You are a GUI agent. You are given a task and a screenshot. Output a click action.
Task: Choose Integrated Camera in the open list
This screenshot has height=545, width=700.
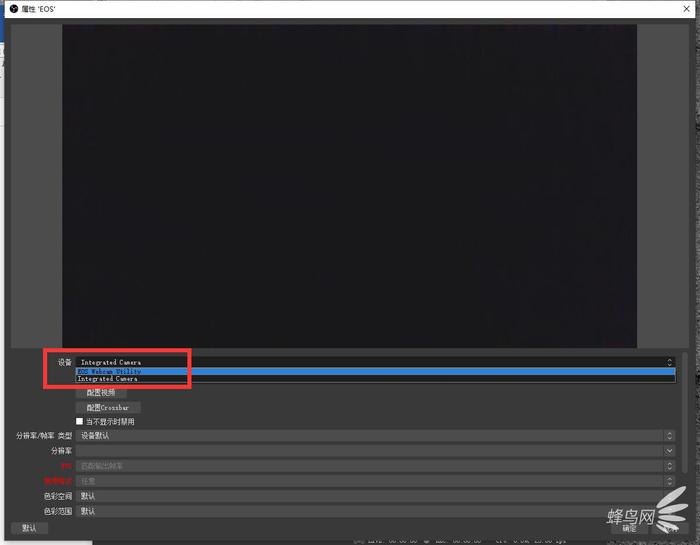pyautogui.click(x=375, y=379)
